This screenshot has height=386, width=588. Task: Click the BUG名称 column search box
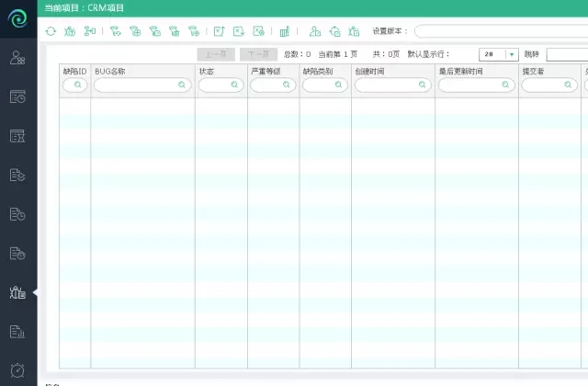(142, 85)
